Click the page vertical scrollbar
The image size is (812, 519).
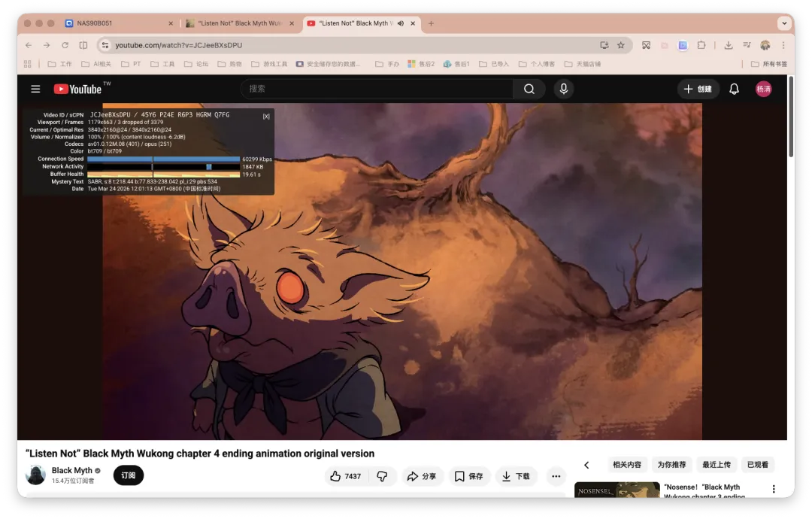[791, 117]
